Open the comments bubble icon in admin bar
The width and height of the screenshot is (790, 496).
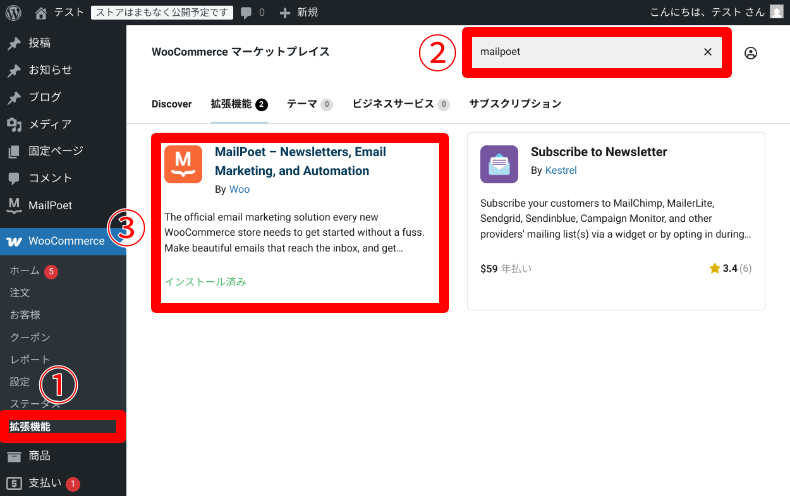point(246,13)
